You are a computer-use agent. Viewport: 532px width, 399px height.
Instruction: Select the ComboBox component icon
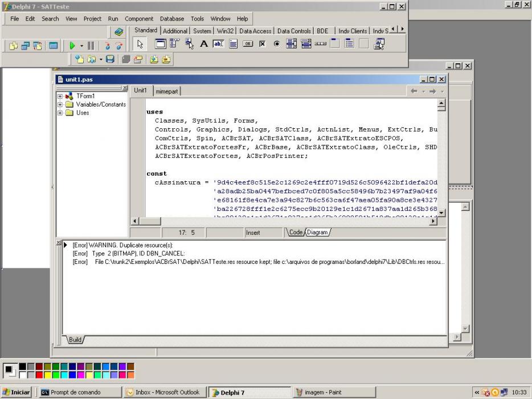click(x=306, y=43)
